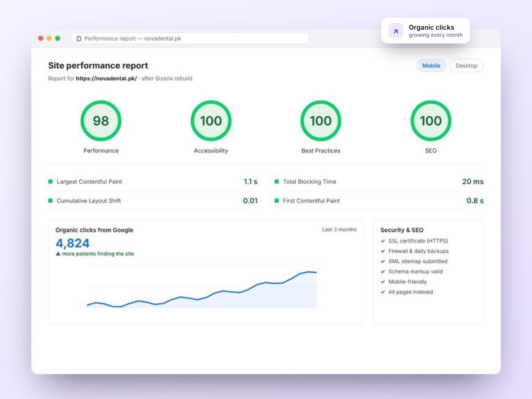Click the SEO label under the gauge

pyautogui.click(x=431, y=151)
